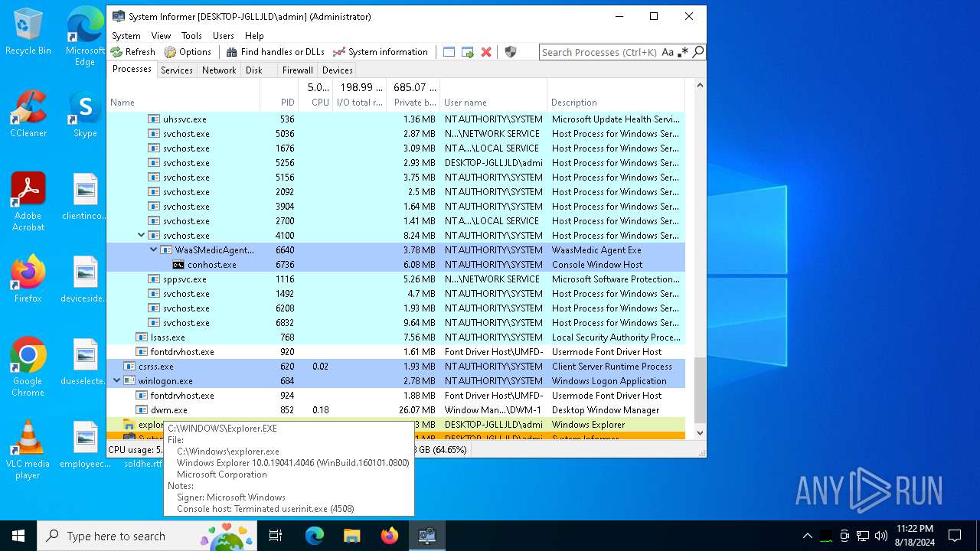The width and height of the screenshot is (980, 551).
Task: Open the Google Chrome desktop icon
Action: 28,367
